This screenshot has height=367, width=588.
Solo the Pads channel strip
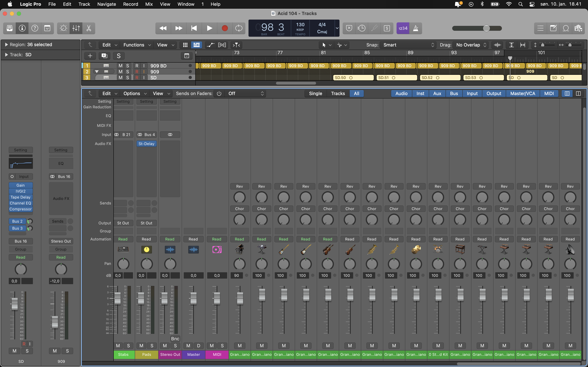click(x=152, y=345)
